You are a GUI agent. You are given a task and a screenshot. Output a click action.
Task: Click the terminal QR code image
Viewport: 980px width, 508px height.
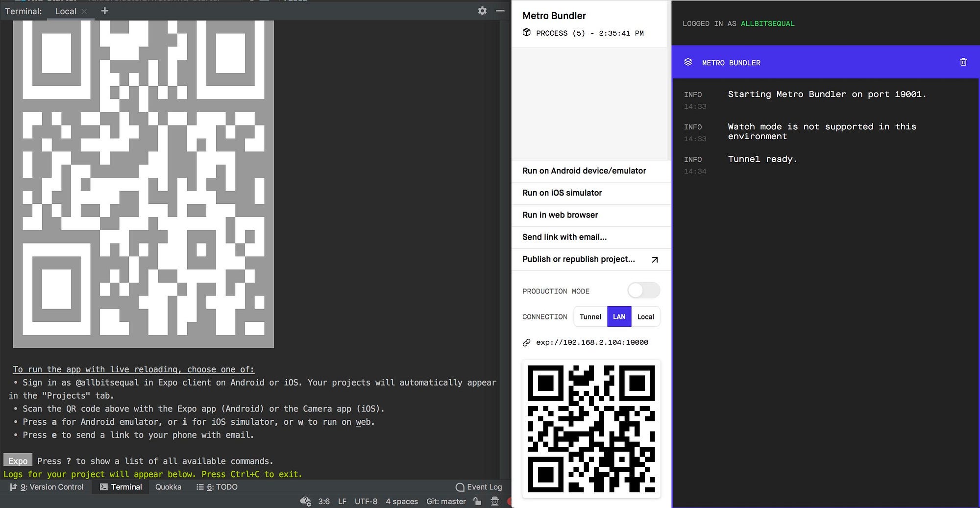point(143,184)
